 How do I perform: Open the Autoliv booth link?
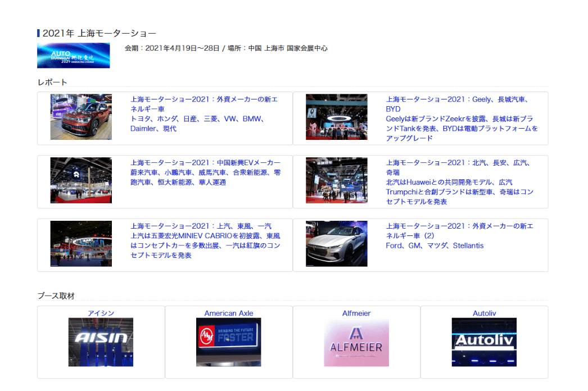pos(484,313)
